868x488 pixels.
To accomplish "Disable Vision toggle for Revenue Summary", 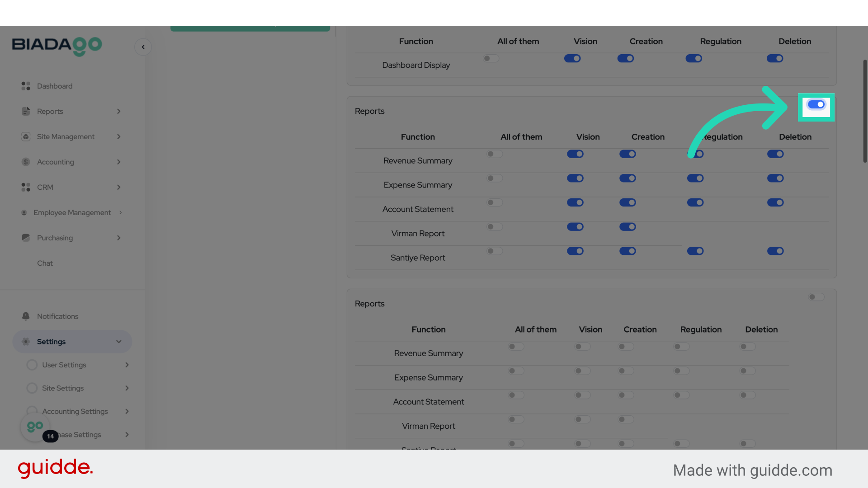I will [575, 154].
